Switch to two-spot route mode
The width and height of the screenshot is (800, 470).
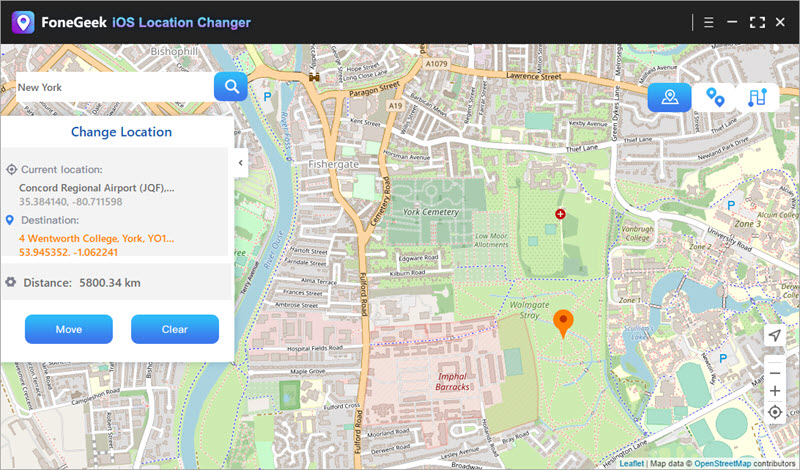pos(715,97)
